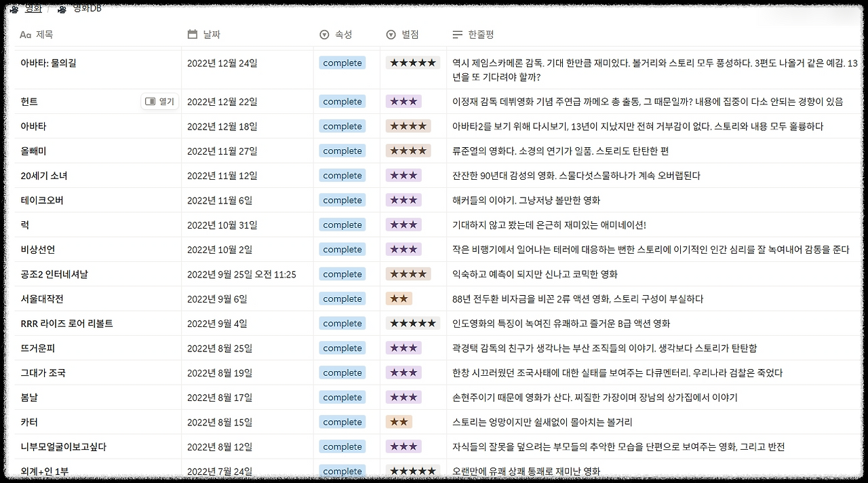Screen dimensions: 868x483
Task: Click five-star rating of 아바타: 물의길
Action: [413, 63]
